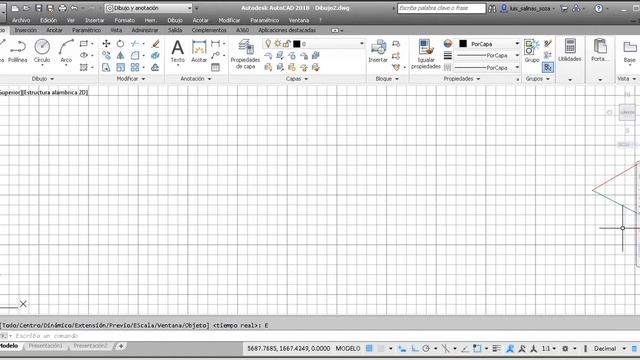Toggle grid display in status bar
This screenshot has height=360, width=640.
pyautogui.click(x=369, y=349)
